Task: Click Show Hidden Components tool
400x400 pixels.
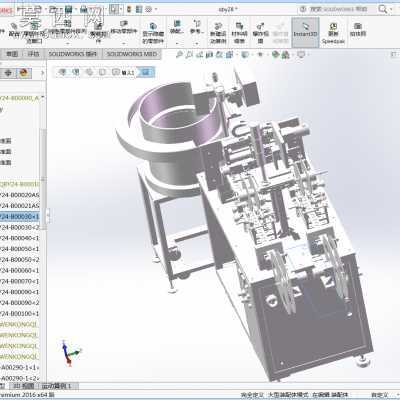Action: (x=153, y=33)
